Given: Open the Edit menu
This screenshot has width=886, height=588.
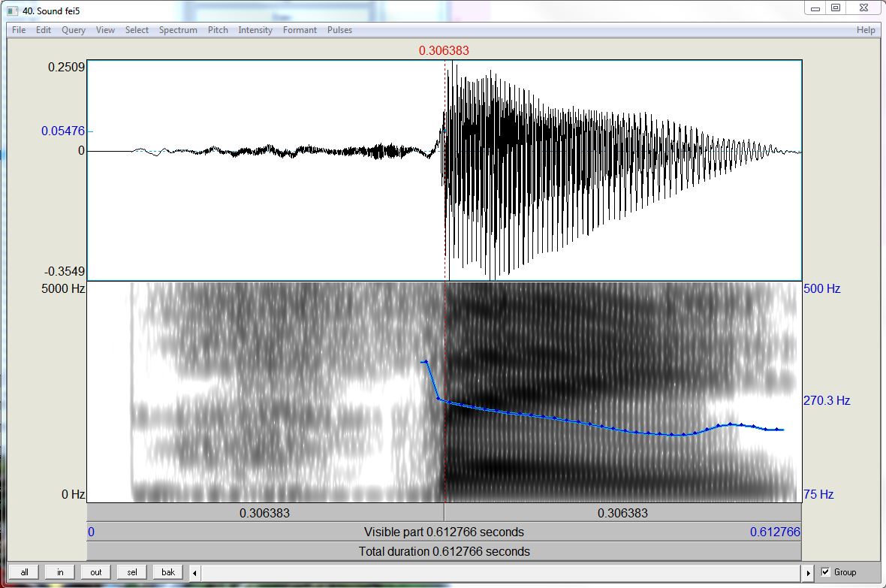Looking at the screenshot, I should [44, 30].
